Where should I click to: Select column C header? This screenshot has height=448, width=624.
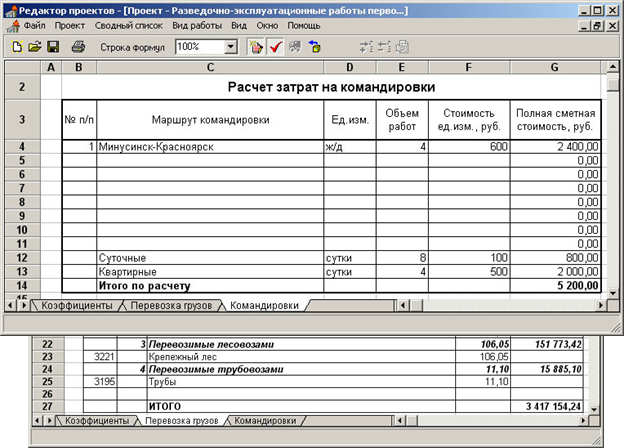[210, 67]
